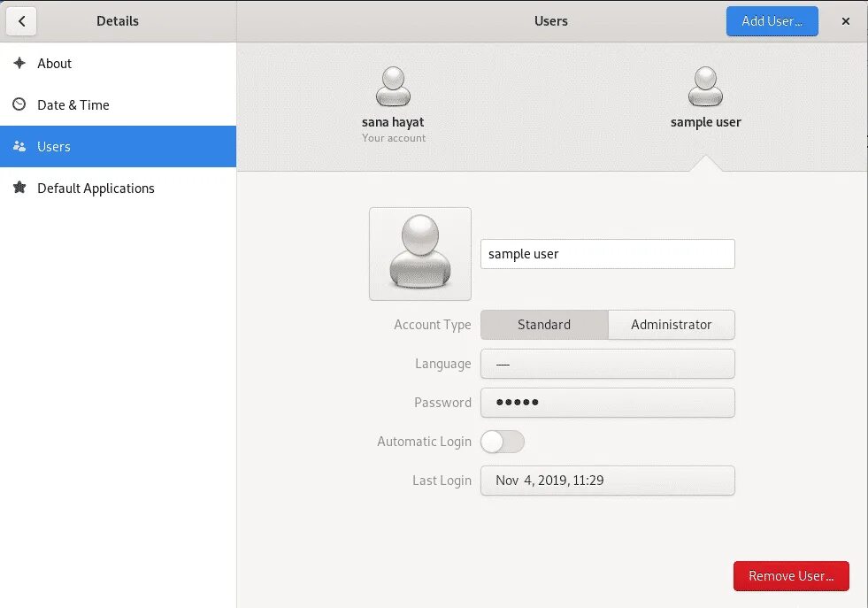Go back using the Details back arrow

[x=21, y=21]
